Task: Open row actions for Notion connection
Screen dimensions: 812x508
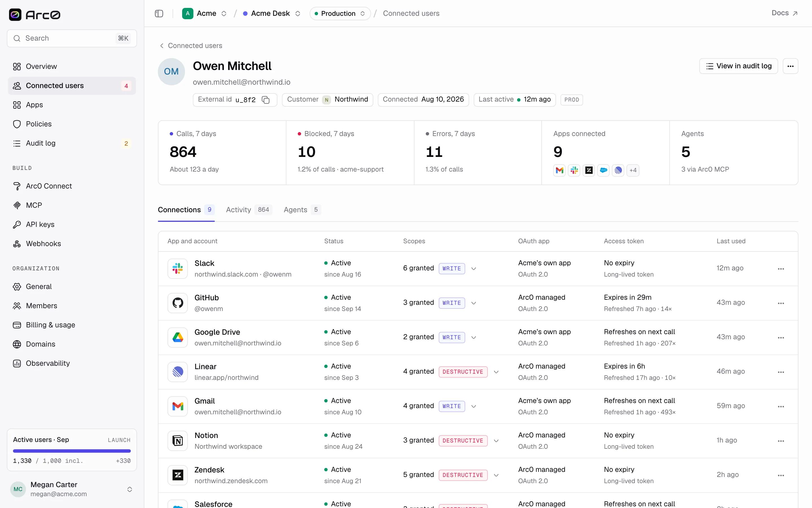Action: pyautogui.click(x=781, y=441)
